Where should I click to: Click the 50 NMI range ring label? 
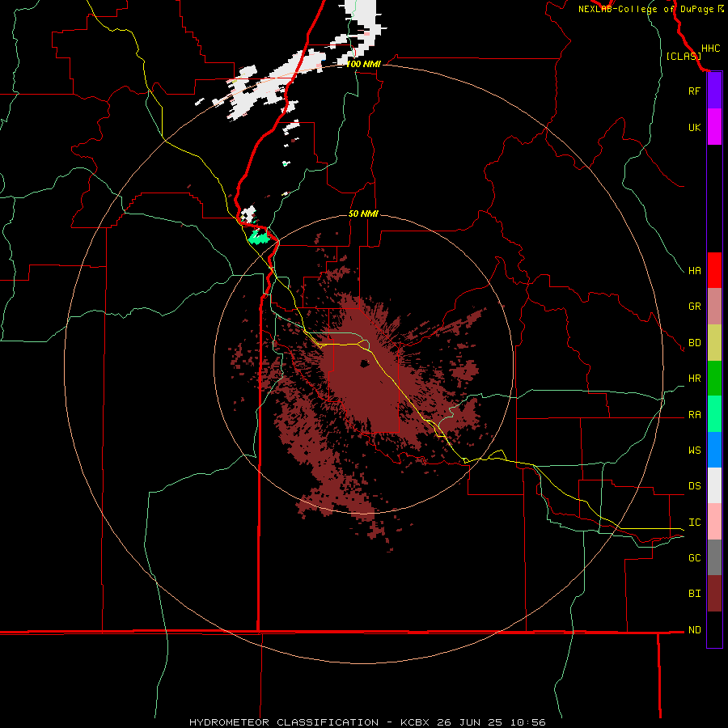click(363, 214)
